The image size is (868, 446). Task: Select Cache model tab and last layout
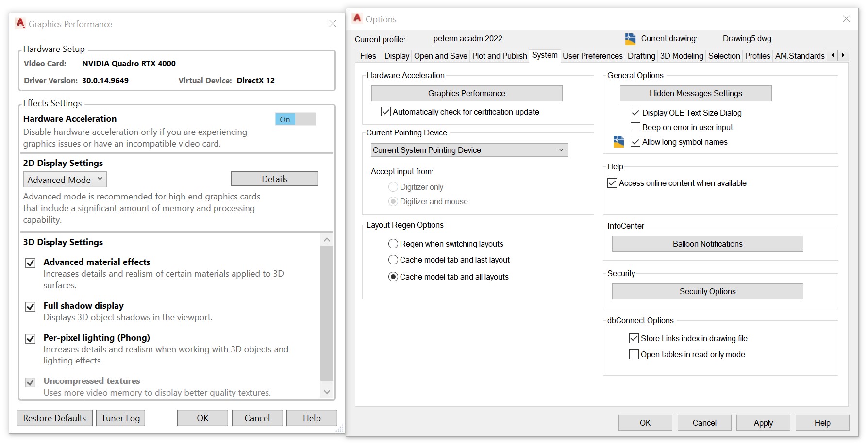(x=393, y=260)
